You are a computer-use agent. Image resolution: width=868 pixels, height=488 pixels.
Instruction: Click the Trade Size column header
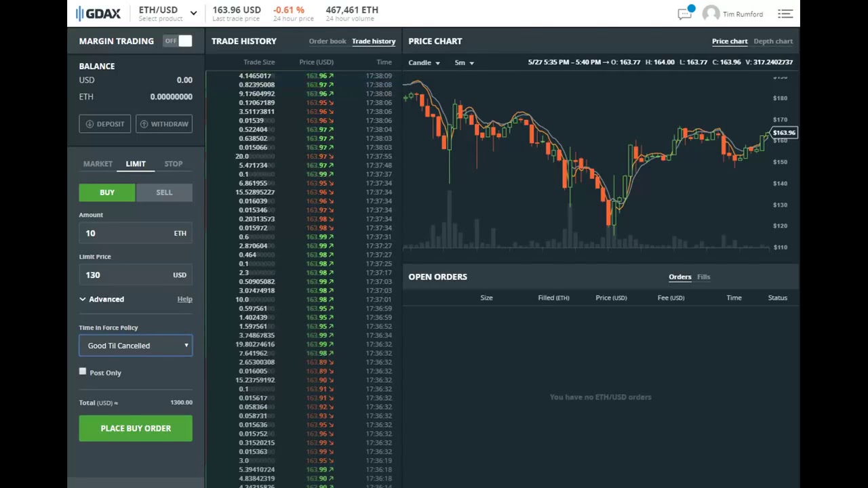259,62
